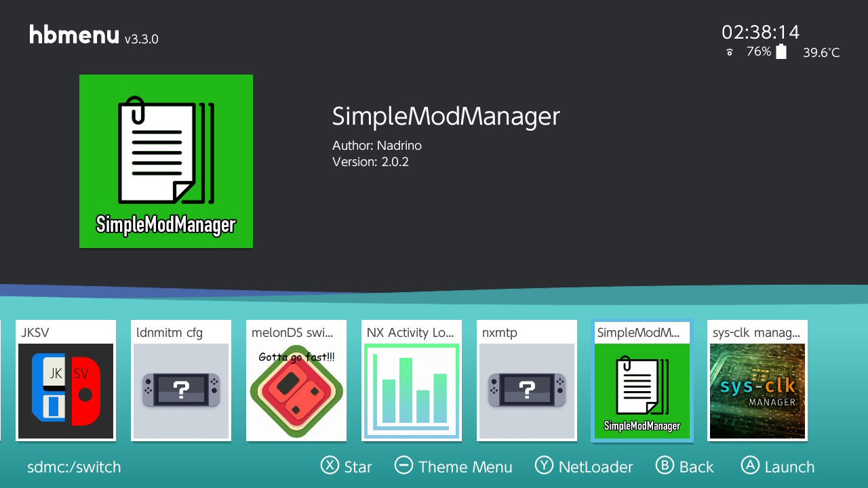Click the minus Theme Menu icon
This screenshot has height=488, width=868.
[x=403, y=466]
